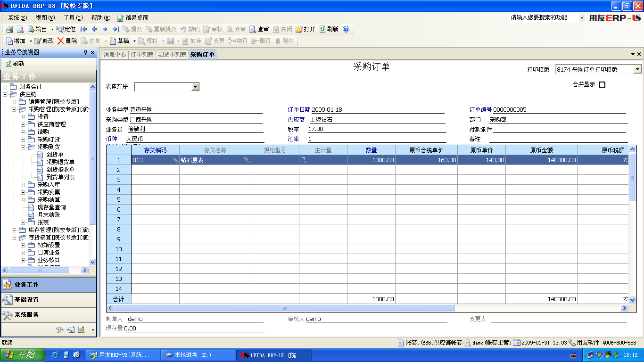
Task: Toggle the 合并显示 checkbox
Action: (602, 85)
